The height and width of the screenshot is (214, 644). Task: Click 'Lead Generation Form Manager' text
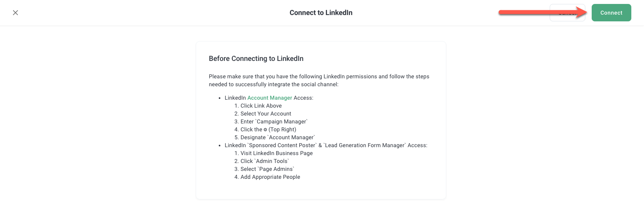click(x=365, y=145)
